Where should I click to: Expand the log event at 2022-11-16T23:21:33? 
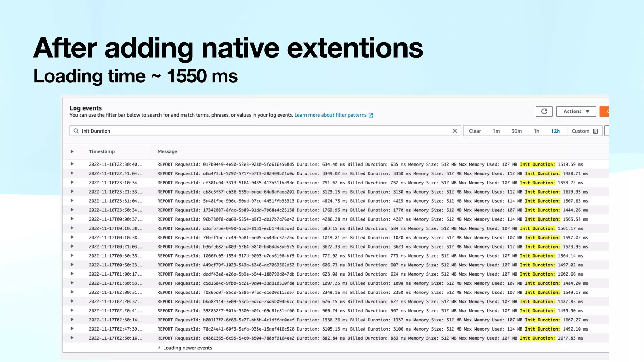[x=72, y=191]
